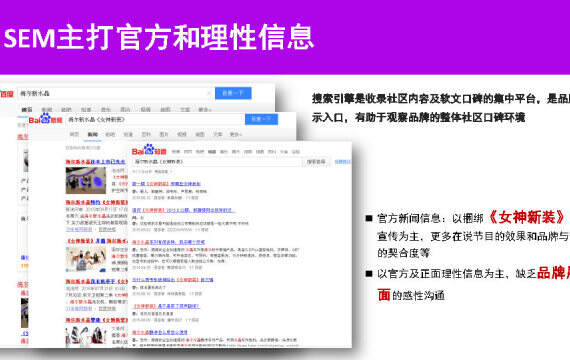Select the underlined 新闻 tab in Baidu News

[x=93, y=135]
